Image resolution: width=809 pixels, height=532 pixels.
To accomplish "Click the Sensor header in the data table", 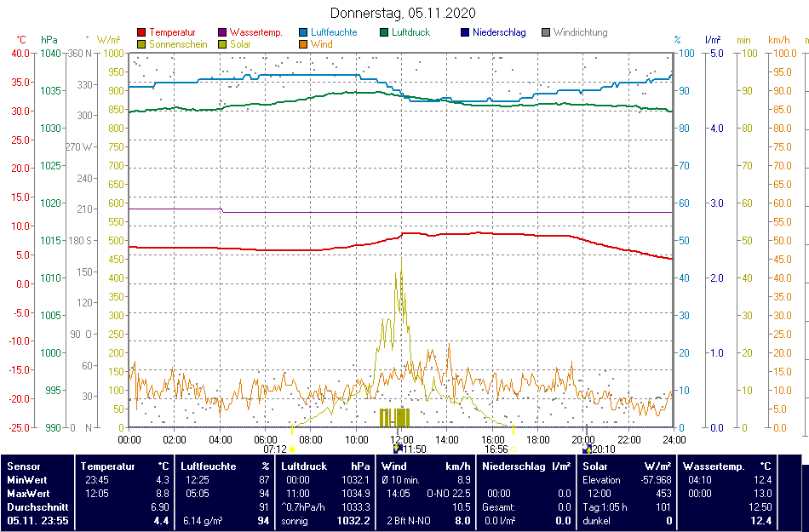I will click(x=23, y=466).
